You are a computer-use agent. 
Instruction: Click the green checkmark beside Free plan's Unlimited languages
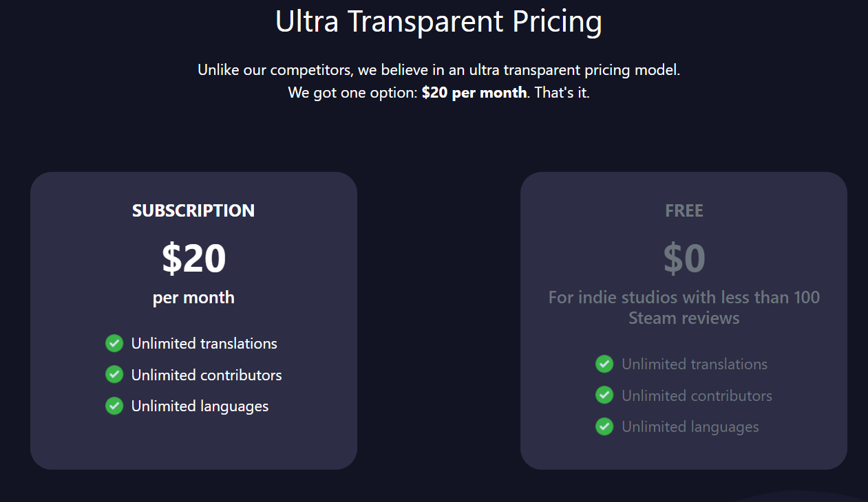pos(604,426)
